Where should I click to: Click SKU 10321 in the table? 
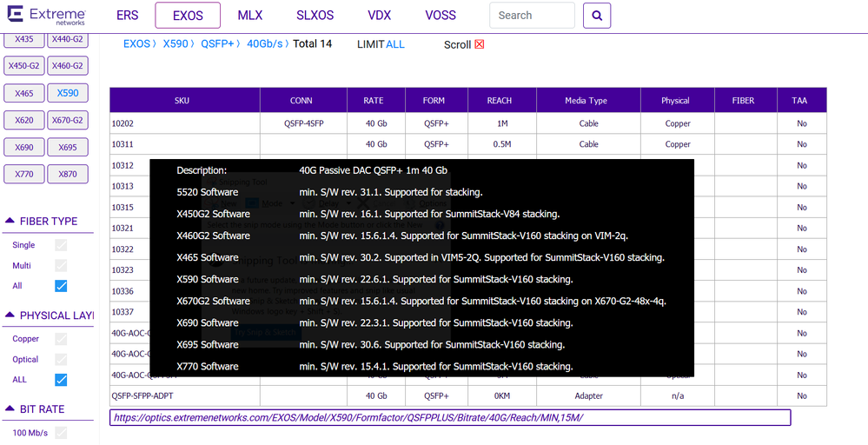(x=123, y=228)
